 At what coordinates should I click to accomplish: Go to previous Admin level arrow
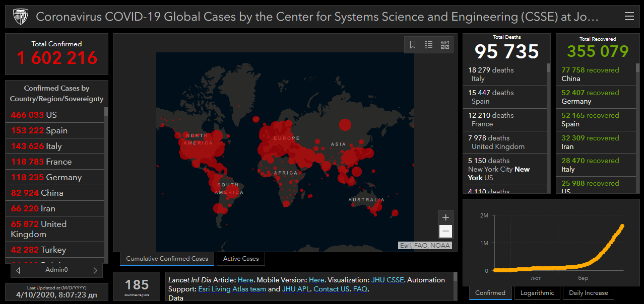coord(18,270)
